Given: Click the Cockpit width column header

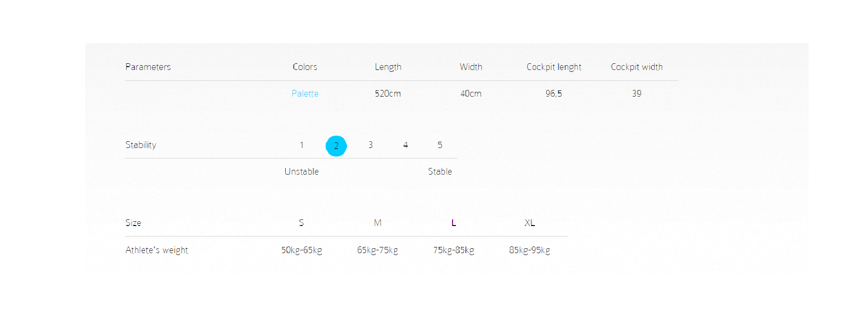Looking at the screenshot, I should [x=637, y=67].
